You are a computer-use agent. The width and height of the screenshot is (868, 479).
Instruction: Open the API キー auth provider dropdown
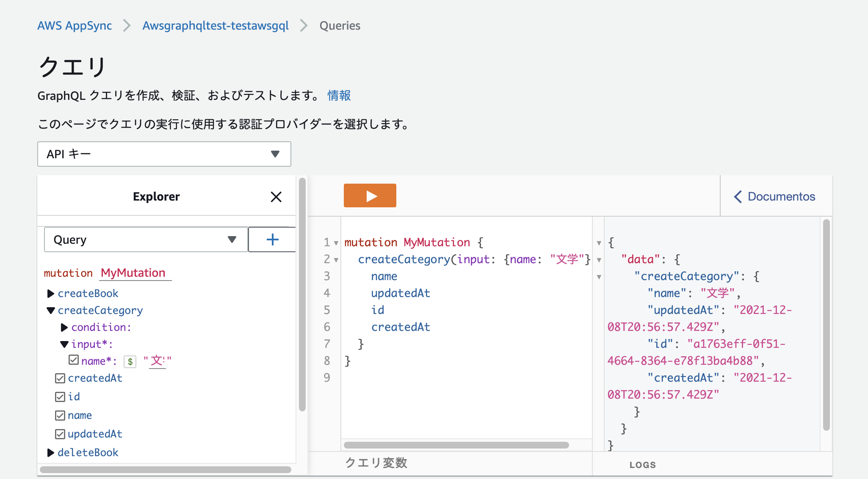[x=164, y=154]
